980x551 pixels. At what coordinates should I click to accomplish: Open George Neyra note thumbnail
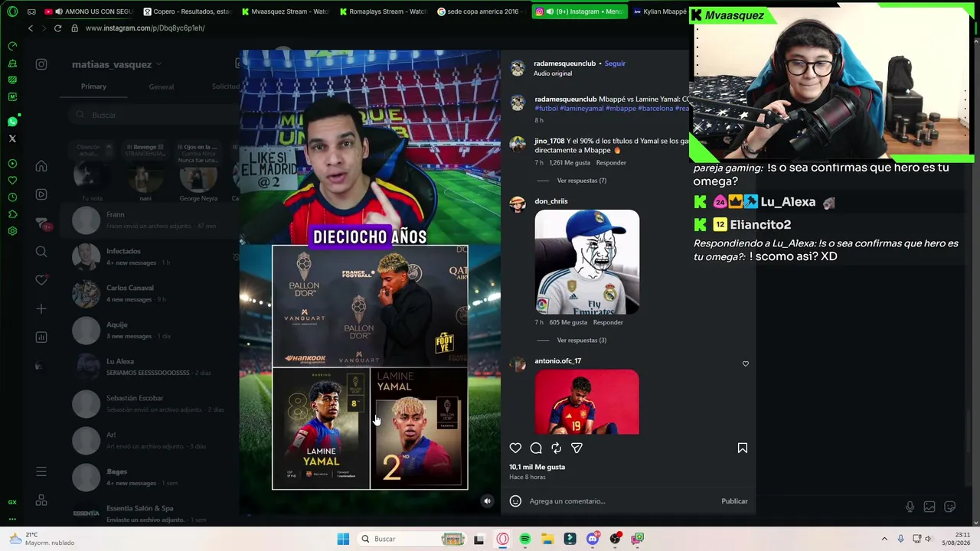tap(198, 178)
